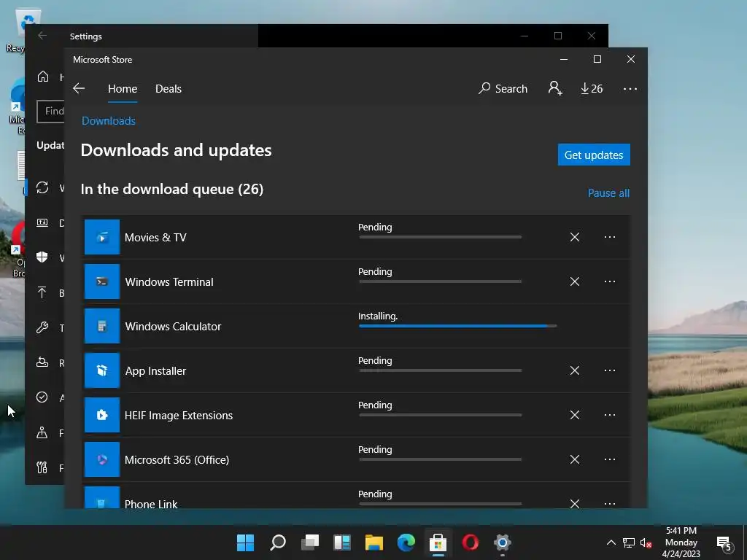Click the App Installer app icon
The width and height of the screenshot is (747, 560).
[102, 370]
